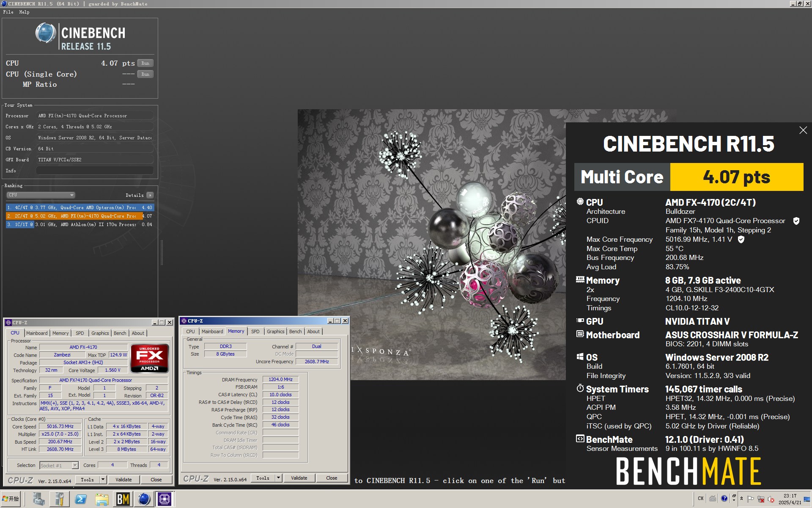Click the Cinebench globe logo

click(46, 33)
